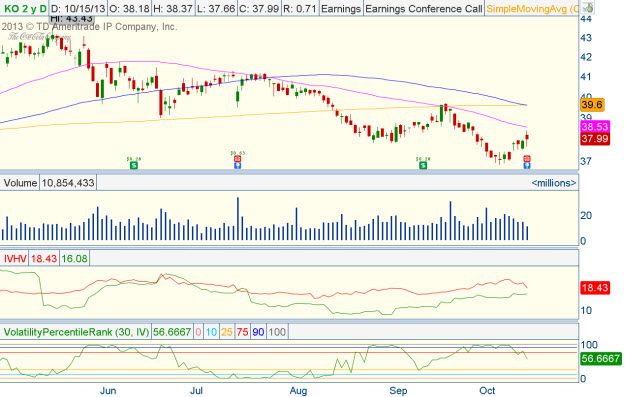The height and width of the screenshot is (397, 625).
Task: Open the July blue conference call icon
Action: pyautogui.click(x=238, y=165)
